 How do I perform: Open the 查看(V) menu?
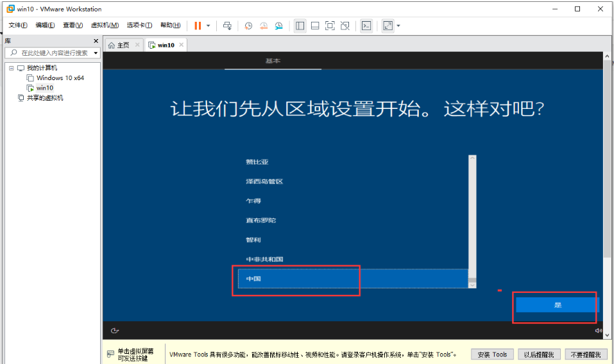73,25
